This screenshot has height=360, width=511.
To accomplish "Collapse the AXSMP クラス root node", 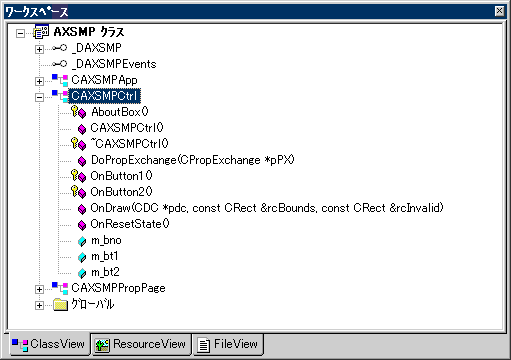I will (x=20, y=33).
